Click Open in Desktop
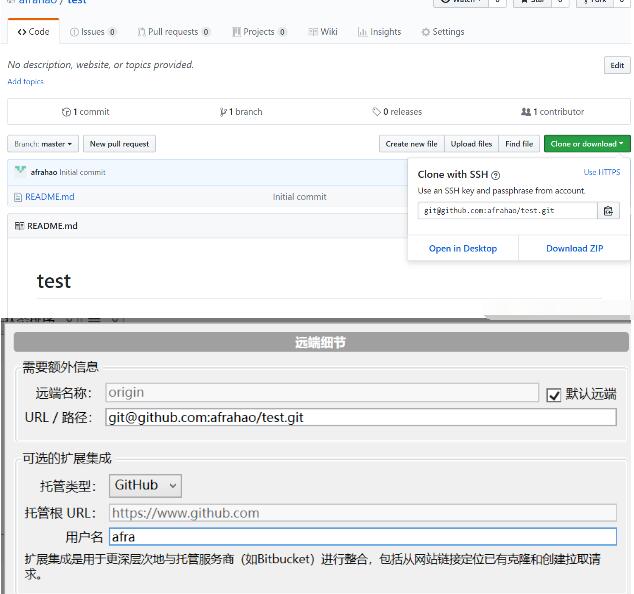The image size is (634, 594). (x=463, y=248)
